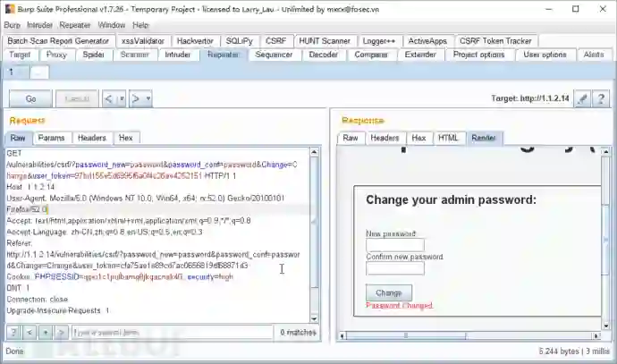Switch to ActiveApps tab
This screenshot has width=617, height=364.
click(x=427, y=41)
